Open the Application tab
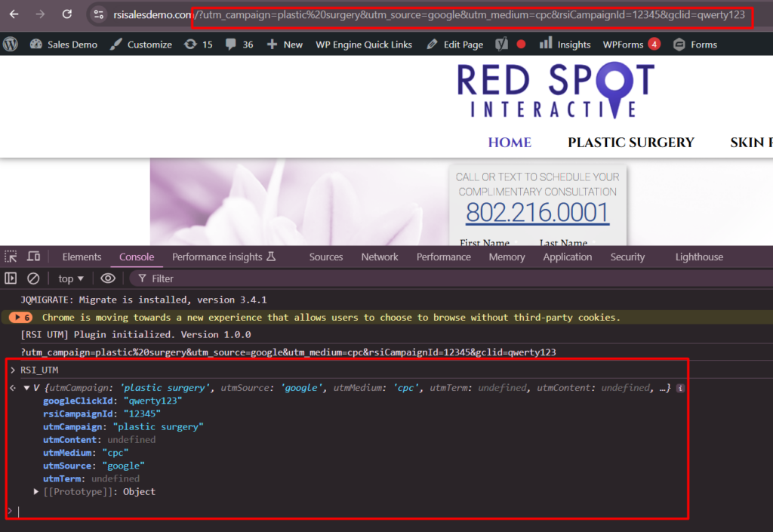 point(568,257)
